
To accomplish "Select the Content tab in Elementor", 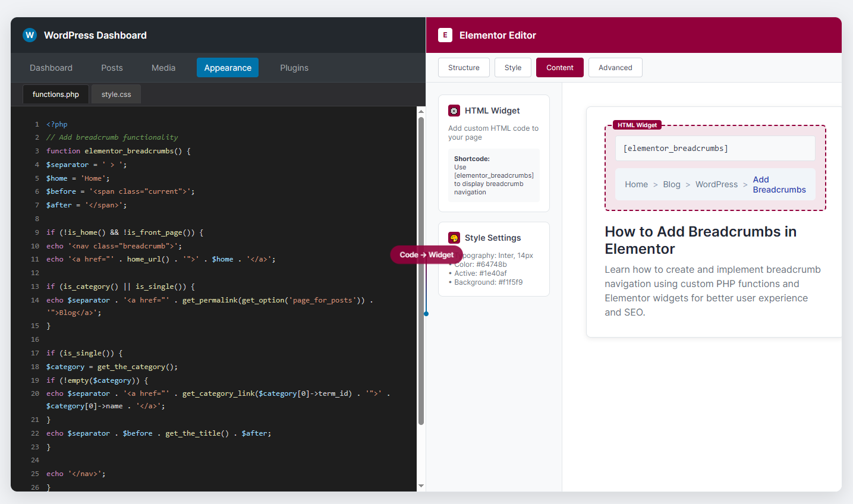I will click(x=560, y=68).
